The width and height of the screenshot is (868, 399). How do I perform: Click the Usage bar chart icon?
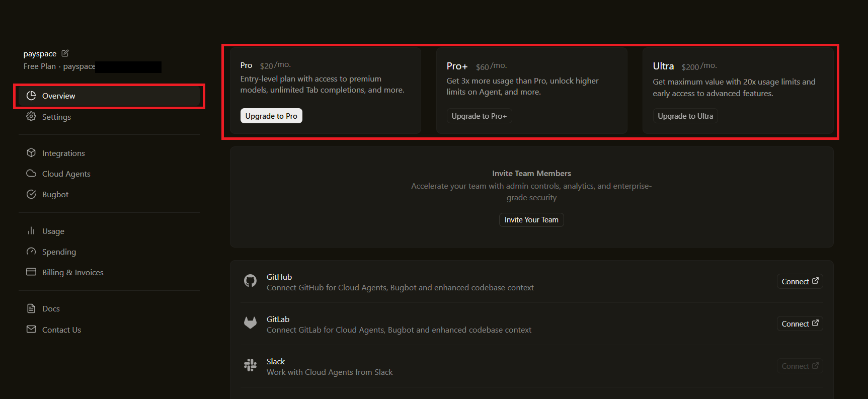[31, 231]
